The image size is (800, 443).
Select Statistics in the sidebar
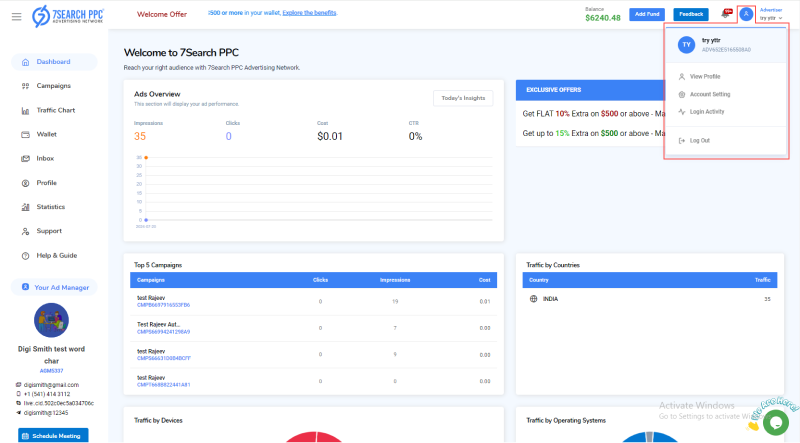[51, 207]
